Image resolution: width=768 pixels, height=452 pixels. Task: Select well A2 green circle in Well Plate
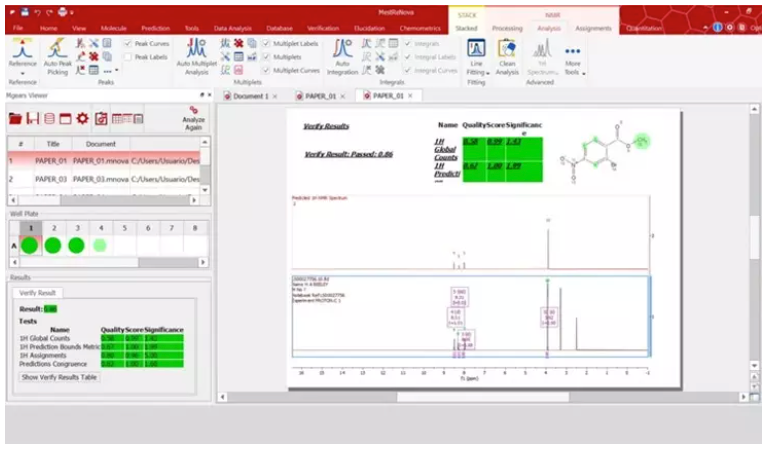pos(53,245)
